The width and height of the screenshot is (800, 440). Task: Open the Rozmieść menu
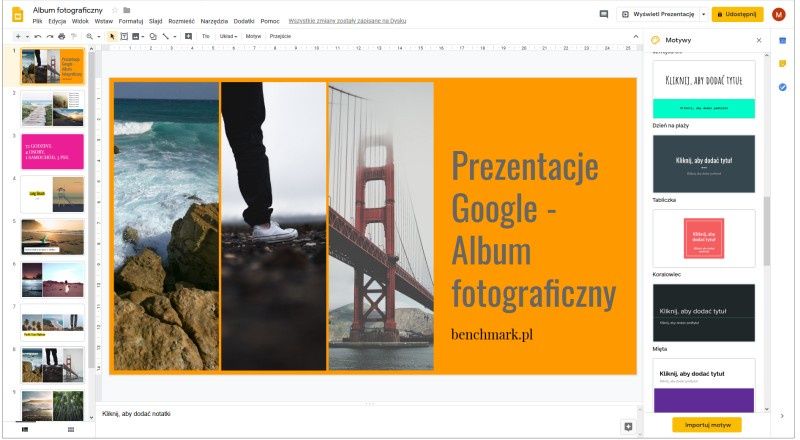(182, 21)
